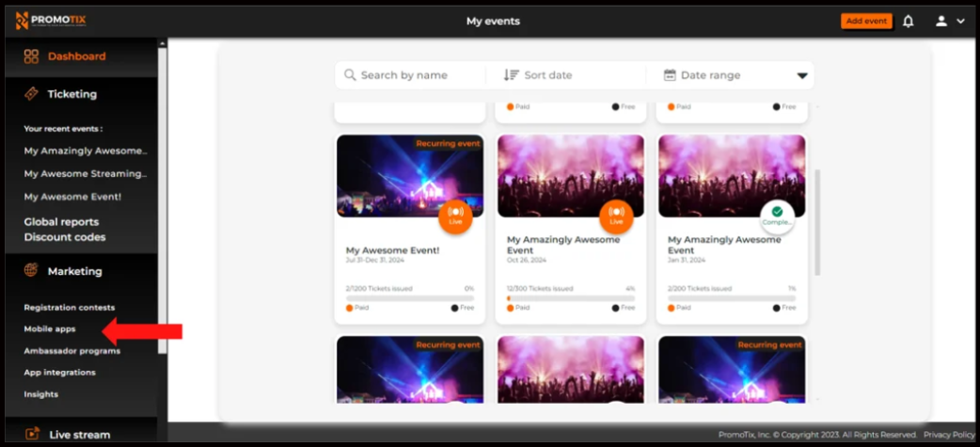Screen dimensions: 980x447
Task: Click the PromoTix logo icon
Action: [x=22, y=21]
